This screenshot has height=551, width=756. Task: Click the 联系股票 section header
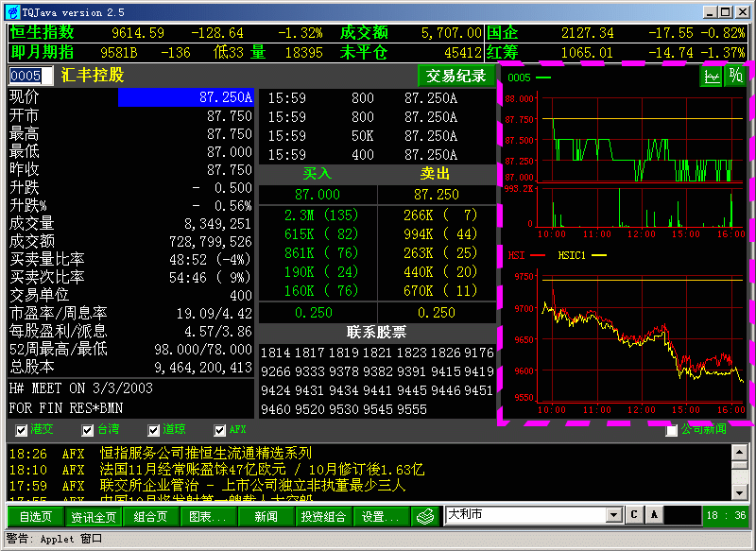376,332
